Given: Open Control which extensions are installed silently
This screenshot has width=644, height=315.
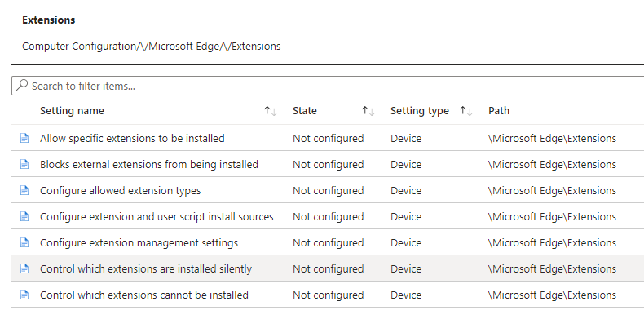Looking at the screenshot, I should [146, 269].
